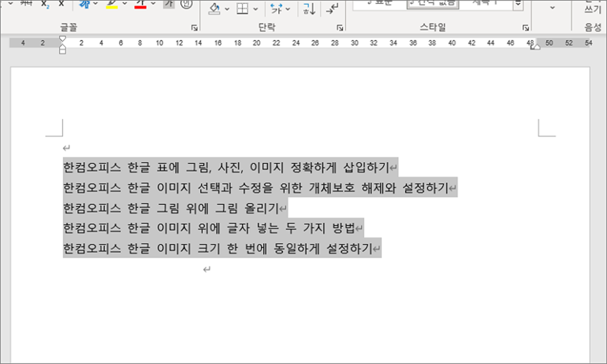Open text effects dropdown arrow
This screenshot has width=607, height=364.
[95, 4]
